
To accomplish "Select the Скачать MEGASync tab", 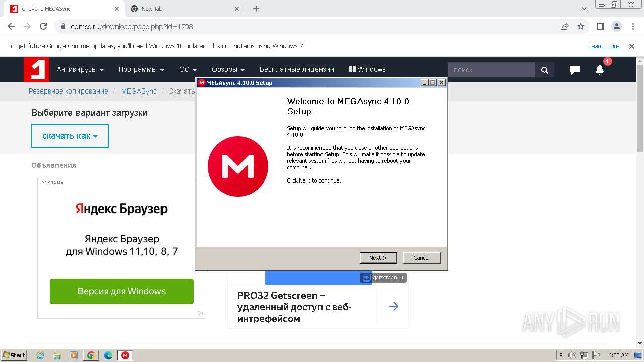I will 64,9.
